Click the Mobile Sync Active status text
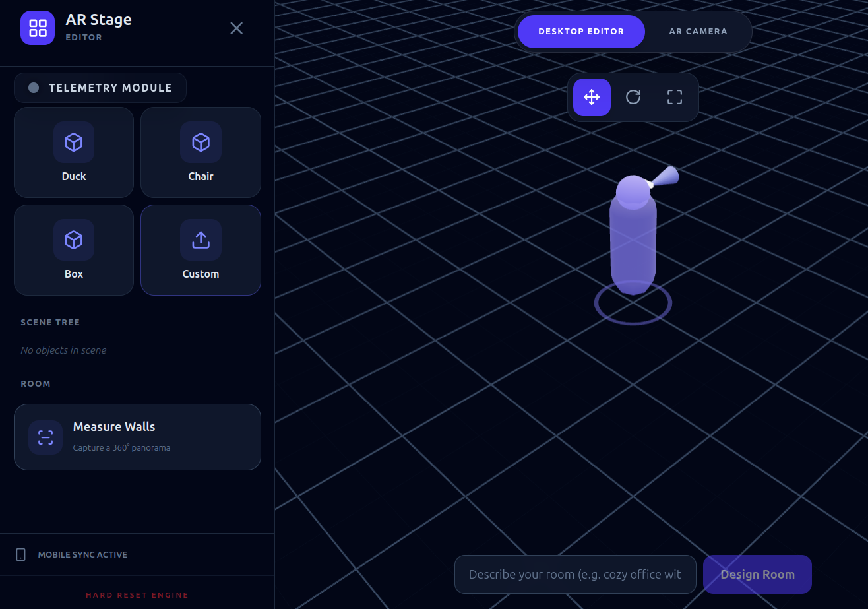This screenshot has width=868, height=609. 82,555
